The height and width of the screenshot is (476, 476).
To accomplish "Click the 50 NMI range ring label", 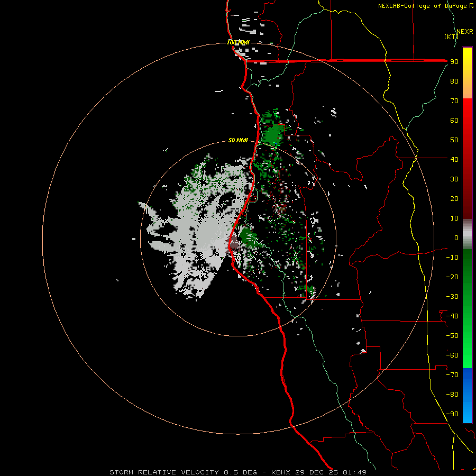I will pos(238,140).
